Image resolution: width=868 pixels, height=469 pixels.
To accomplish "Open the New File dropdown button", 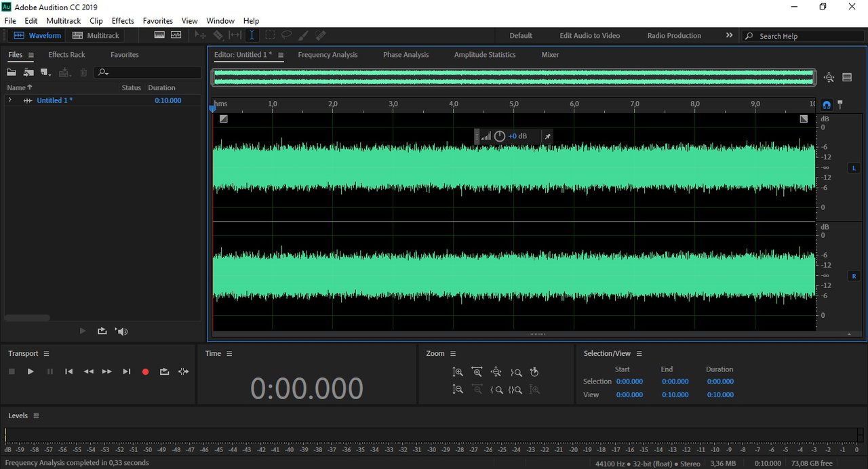I will pos(45,73).
